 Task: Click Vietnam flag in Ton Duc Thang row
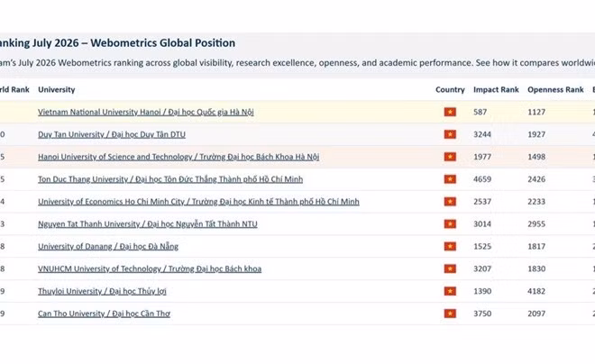point(450,179)
